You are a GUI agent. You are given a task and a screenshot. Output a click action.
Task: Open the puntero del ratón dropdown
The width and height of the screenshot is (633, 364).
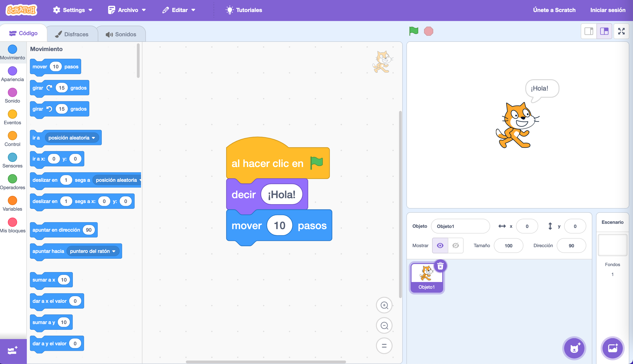93,251
